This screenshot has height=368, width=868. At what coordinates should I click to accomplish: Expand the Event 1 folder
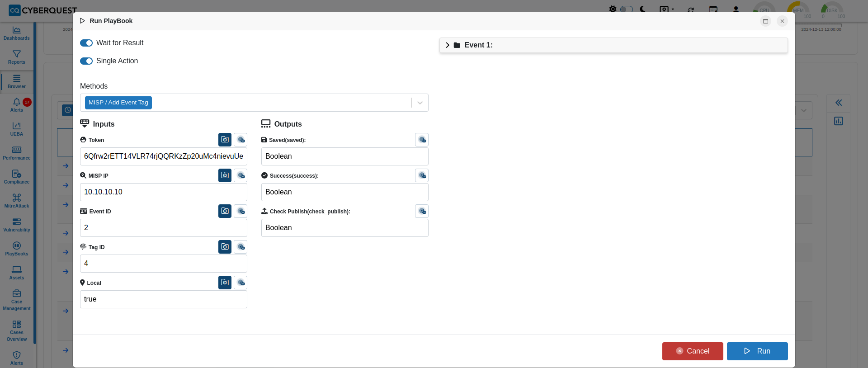448,45
